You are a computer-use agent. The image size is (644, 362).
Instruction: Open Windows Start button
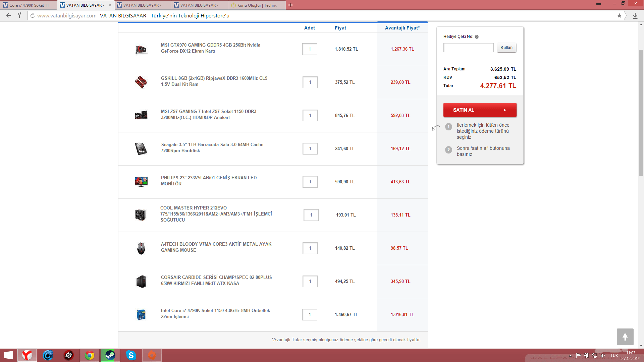[8, 355]
